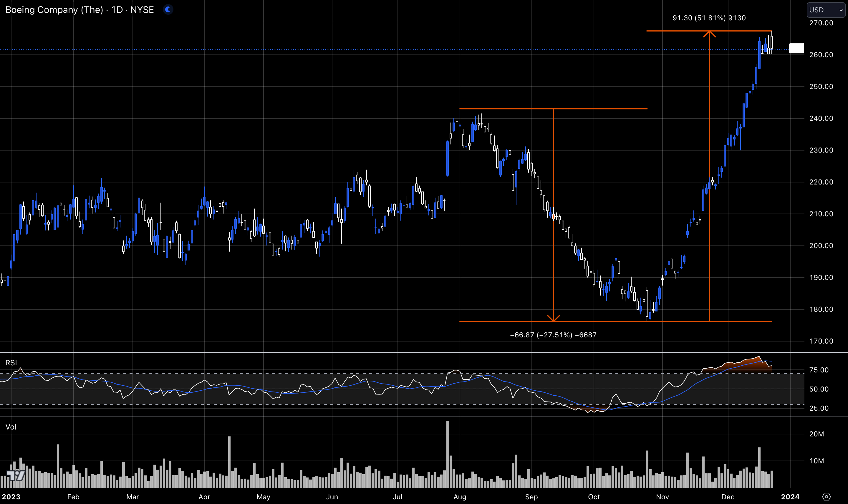The height and width of the screenshot is (504, 848).
Task: Click the Feb label on time axis
Action: 73,497
